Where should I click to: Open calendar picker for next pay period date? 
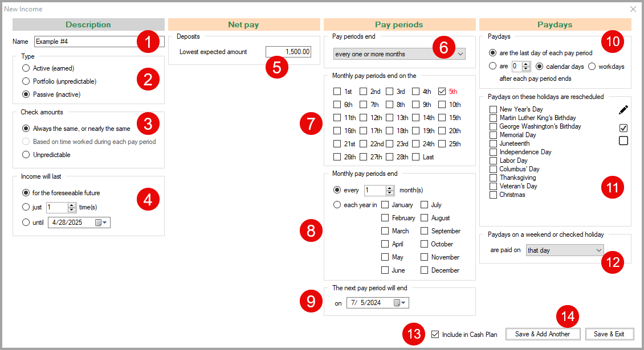pyautogui.click(x=400, y=303)
